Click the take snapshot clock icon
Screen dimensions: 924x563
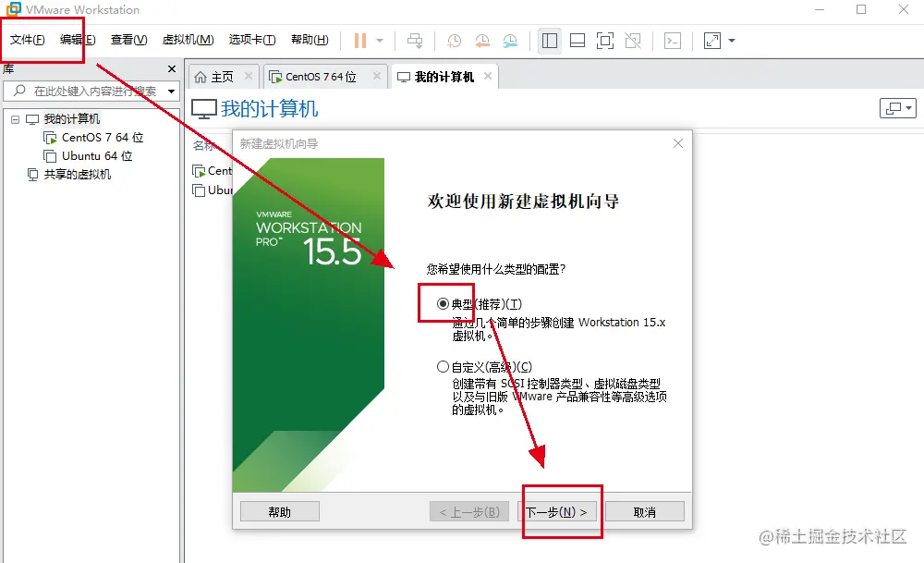coord(454,40)
